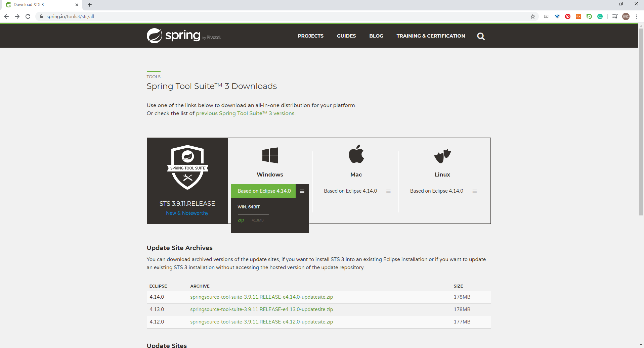The height and width of the screenshot is (348, 644).
Task: Click the scrollbar down arrow
Action: coord(641,345)
